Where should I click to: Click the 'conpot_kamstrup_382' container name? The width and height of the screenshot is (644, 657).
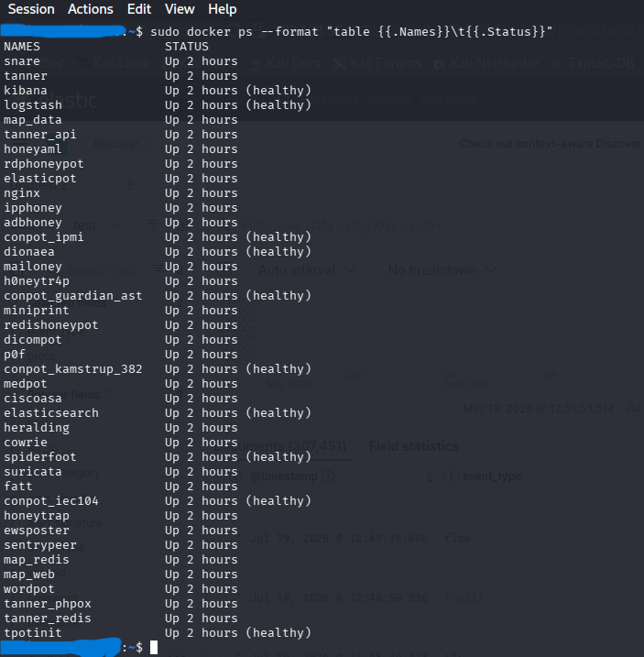pyautogui.click(x=73, y=369)
